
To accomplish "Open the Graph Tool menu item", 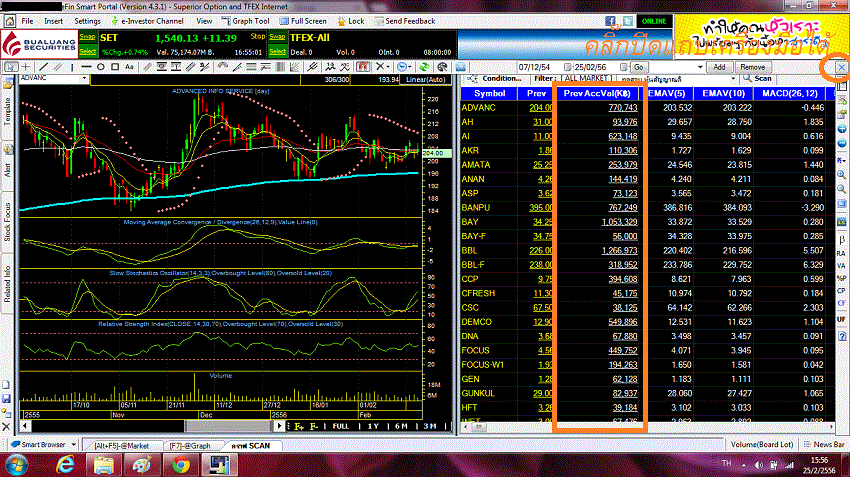I will [246, 21].
